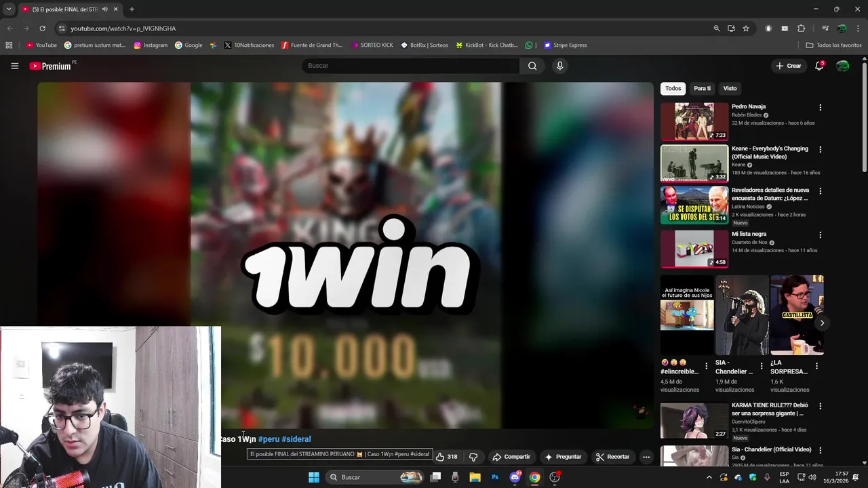Click the search magnifier button
The height and width of the screenshot is (488, 868).
(x=532, y=66)
